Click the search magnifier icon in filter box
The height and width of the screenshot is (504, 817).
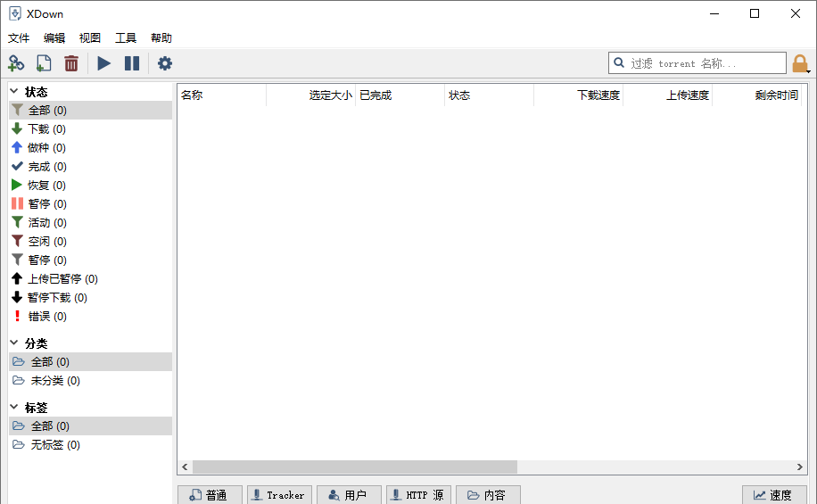coord(619,63)
